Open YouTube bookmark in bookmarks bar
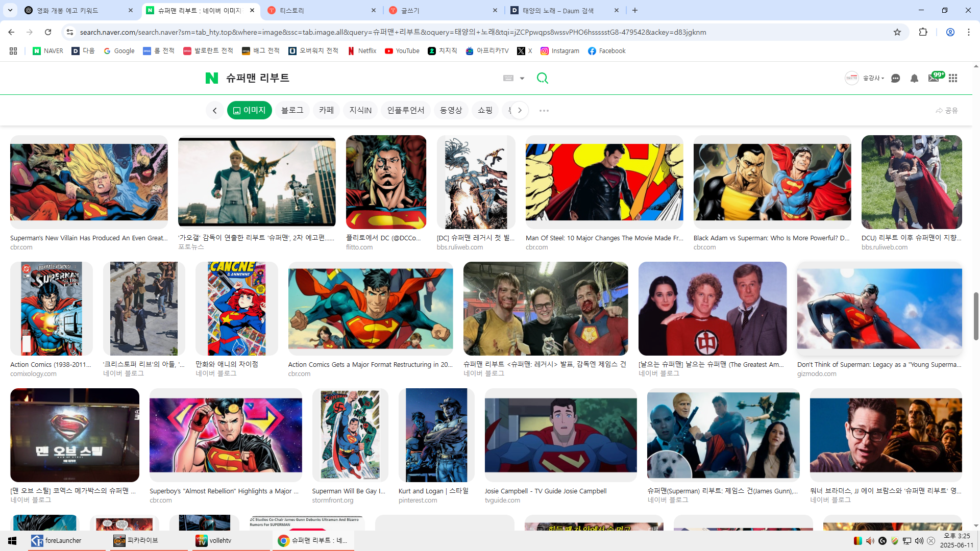980x551 pixels. (x=402, y=51)
